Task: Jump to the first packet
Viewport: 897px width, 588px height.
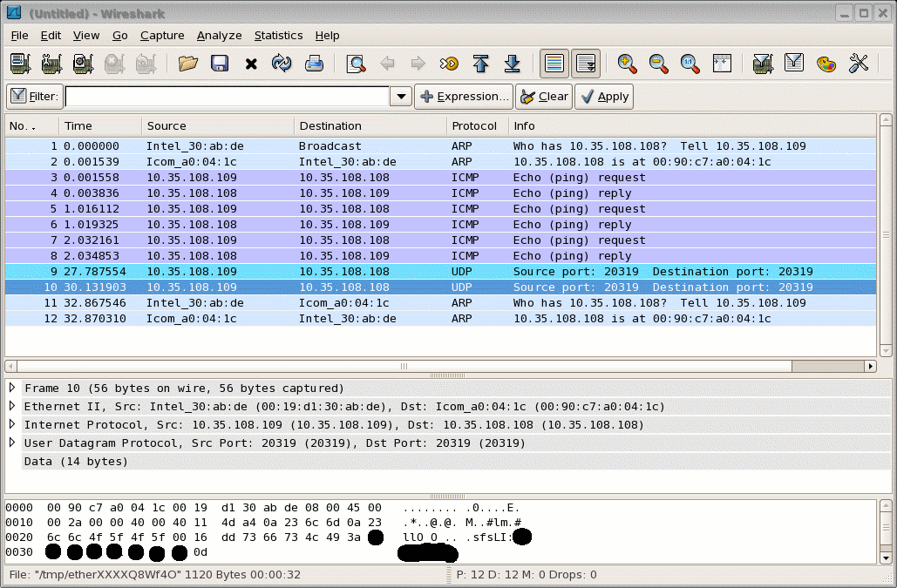Action: tap(480, 64)
